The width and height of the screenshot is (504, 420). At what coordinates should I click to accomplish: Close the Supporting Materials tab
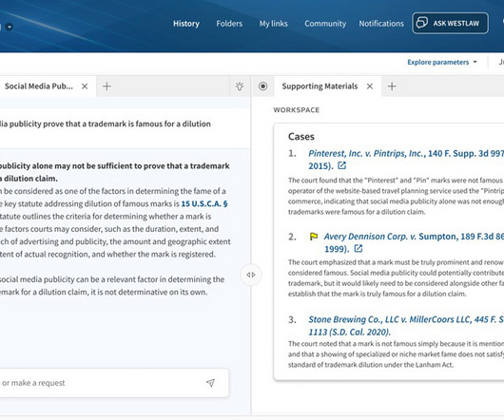(370, 86)
